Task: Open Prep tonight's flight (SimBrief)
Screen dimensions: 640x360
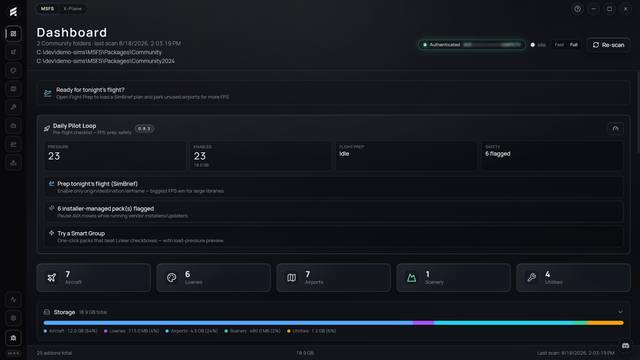Action: click(334, 187)
